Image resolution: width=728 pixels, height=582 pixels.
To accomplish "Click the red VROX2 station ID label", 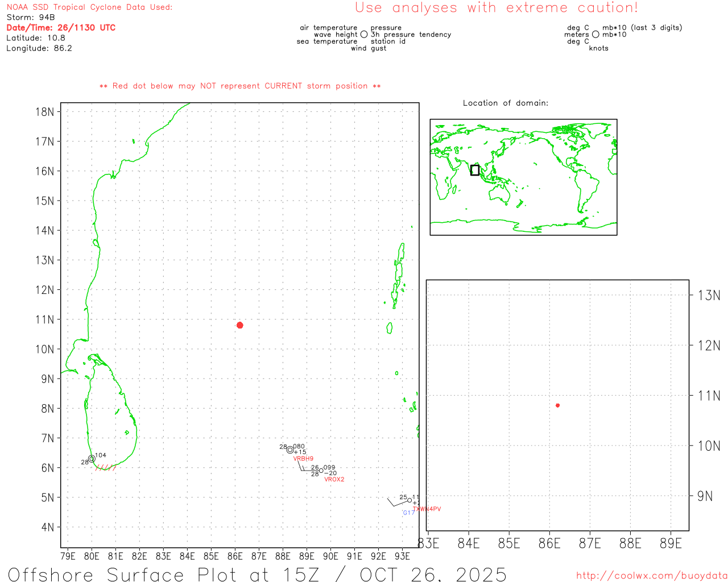I will click(334, 480).
